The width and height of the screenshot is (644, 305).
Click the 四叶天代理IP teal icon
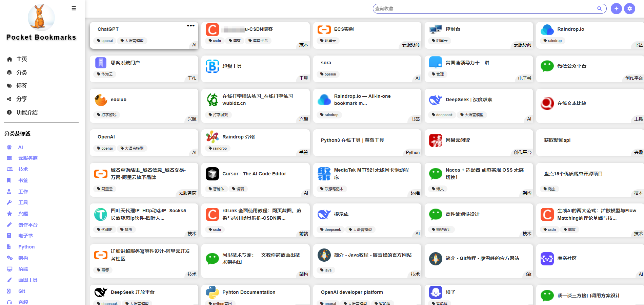click(101, 214)
